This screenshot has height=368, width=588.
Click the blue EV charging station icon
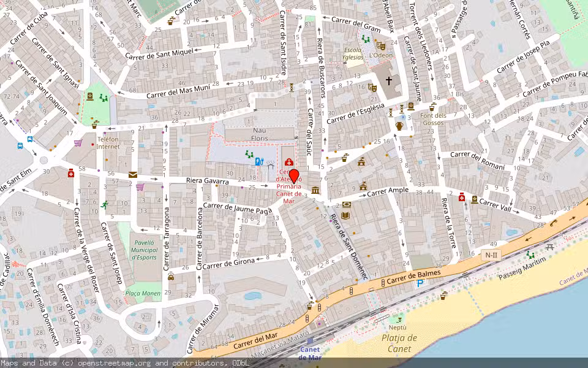258,162
